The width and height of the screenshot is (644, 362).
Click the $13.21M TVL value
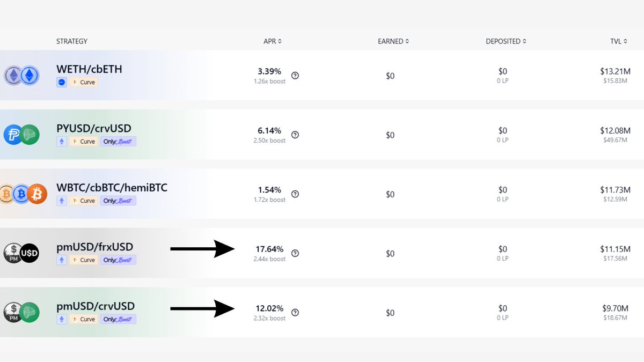point(615,71)
